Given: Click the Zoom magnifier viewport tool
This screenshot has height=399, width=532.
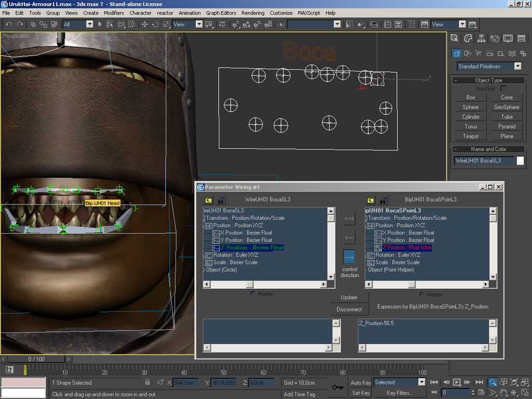Looking at the screenshot, I should coord(493,382).
